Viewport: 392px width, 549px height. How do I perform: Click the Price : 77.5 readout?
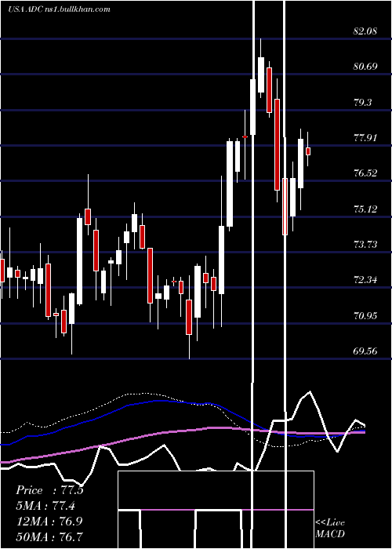[49, 490]
